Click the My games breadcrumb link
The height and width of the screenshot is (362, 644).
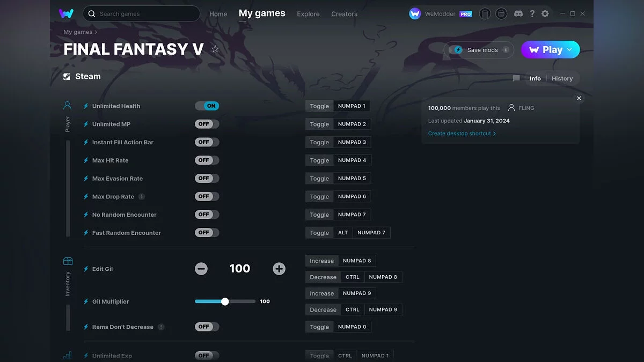coord(78,32)
